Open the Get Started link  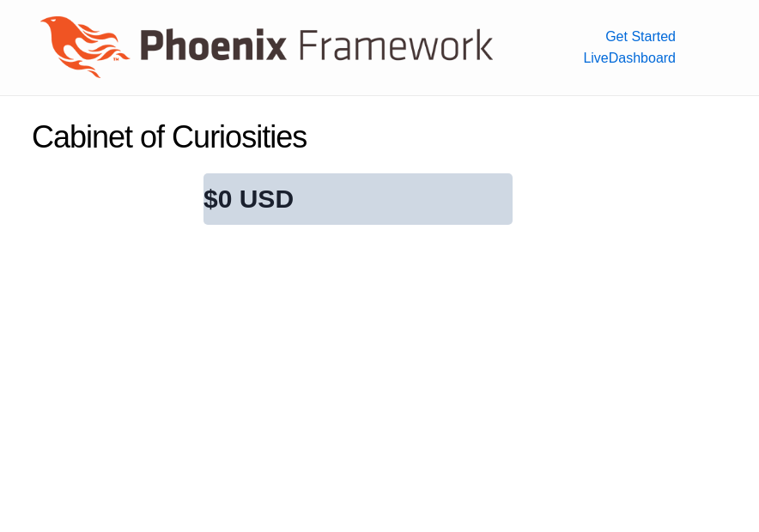pyautogui.click(x=640, y=36)
